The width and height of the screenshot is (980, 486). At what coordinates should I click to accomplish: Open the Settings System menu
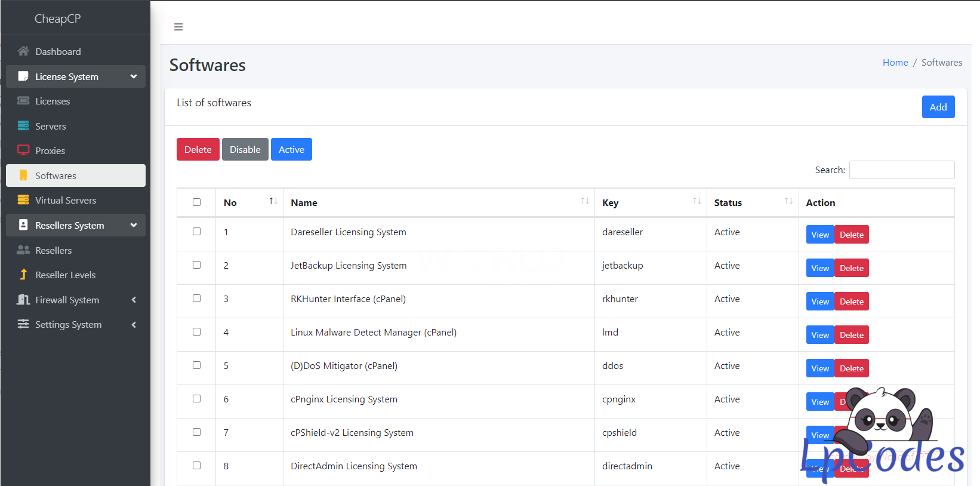click(68, 324)
